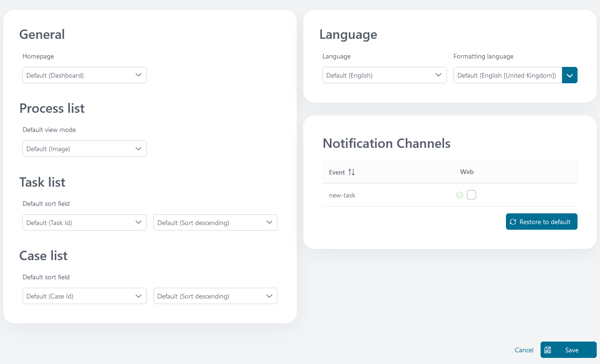
Task: Toggle the new-task Web checkbox
Action: coord(471,195)
